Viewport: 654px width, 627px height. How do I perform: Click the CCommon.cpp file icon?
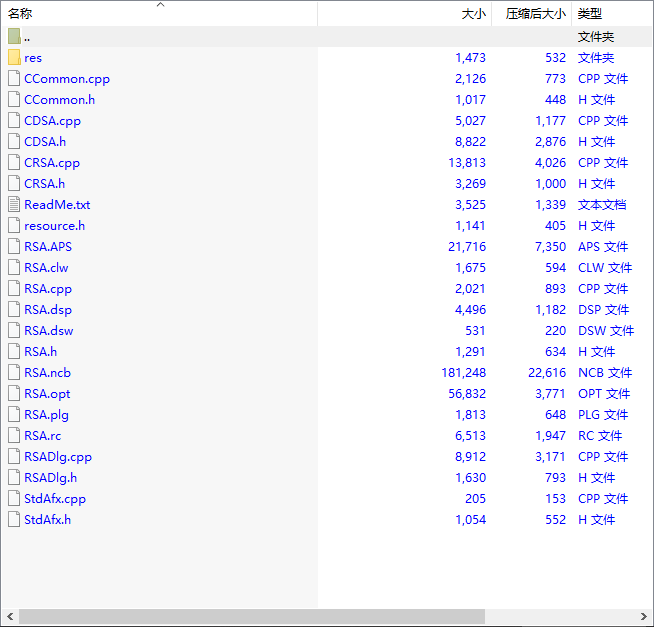click(x=14, y=78)
